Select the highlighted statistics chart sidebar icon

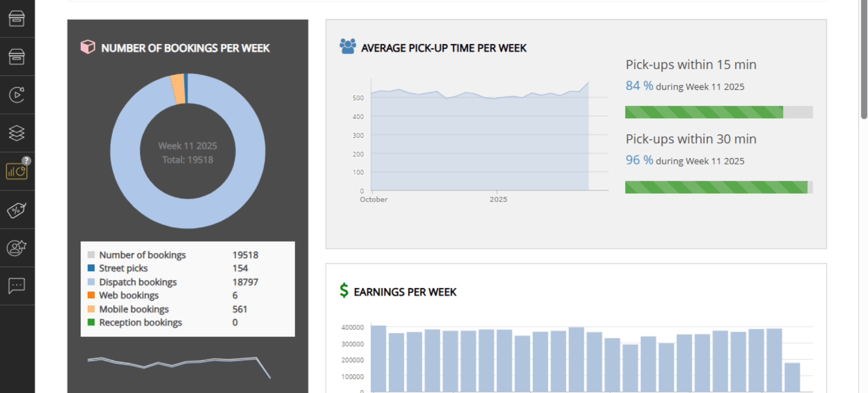[x=17, y=172]
